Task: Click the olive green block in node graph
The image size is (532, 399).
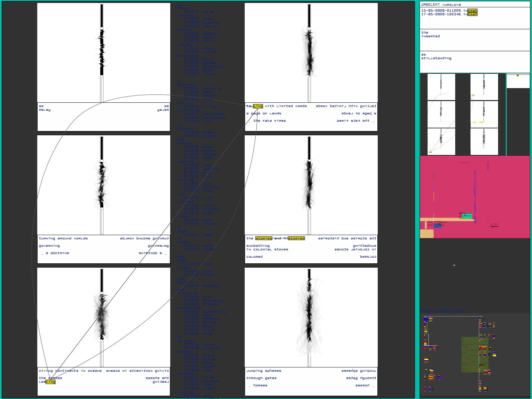Action: (x=470, y=354)
